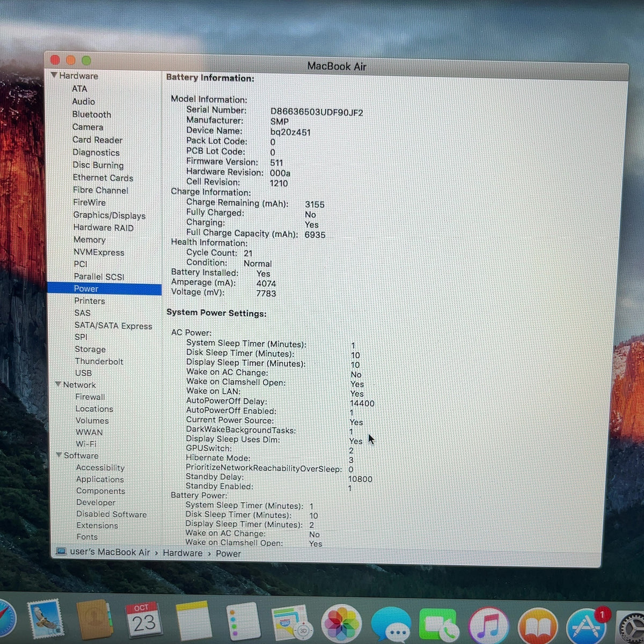This screenshot has width=644, height=644.
Task: Open the App Store with the badge
Action: (x=587, y=626)
